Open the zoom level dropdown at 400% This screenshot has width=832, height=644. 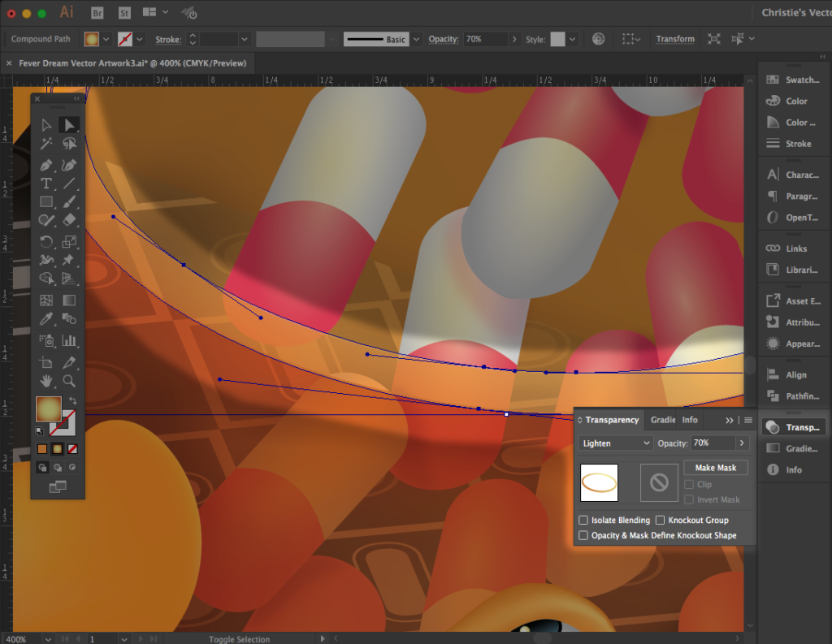coord(46,639)
